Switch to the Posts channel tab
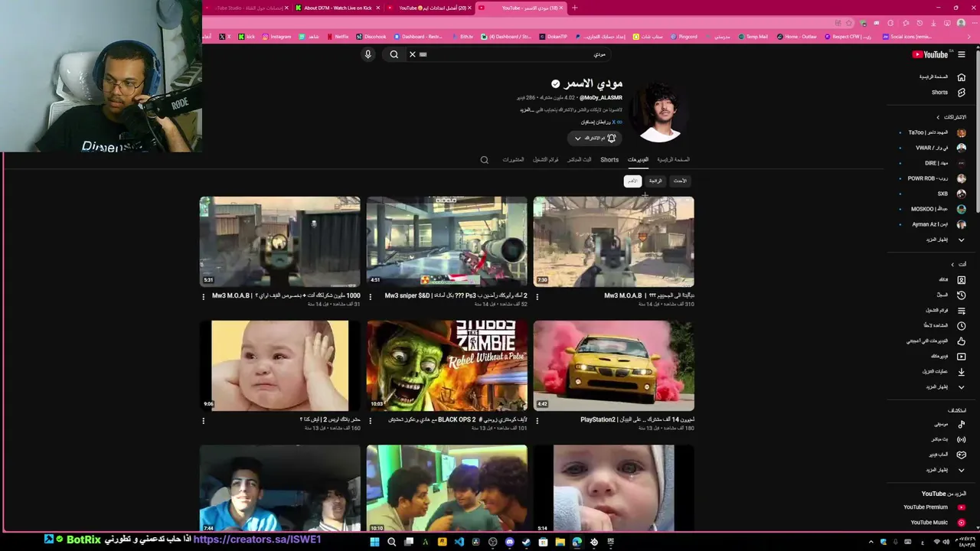980x551 pixels. [513, 160]
